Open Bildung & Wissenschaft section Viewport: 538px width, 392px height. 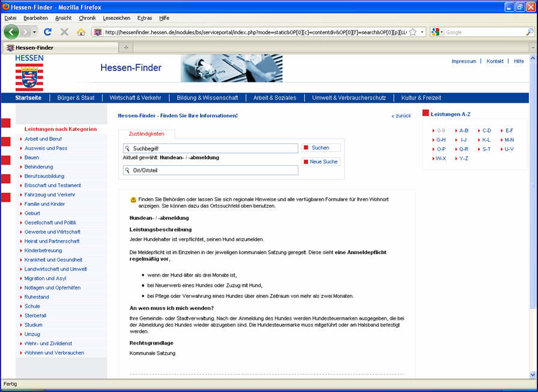click(x=207, y=98)
